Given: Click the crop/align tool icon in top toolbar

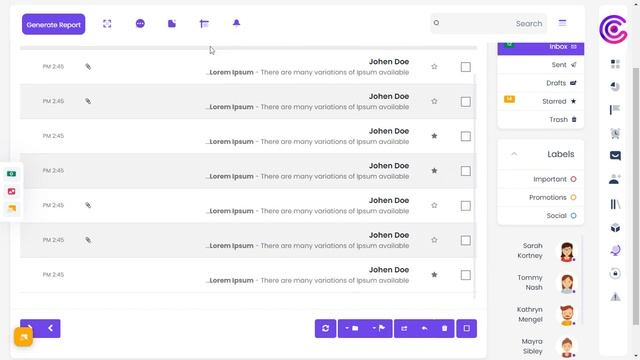Looking at the screenshot, I should pos(204,24).
